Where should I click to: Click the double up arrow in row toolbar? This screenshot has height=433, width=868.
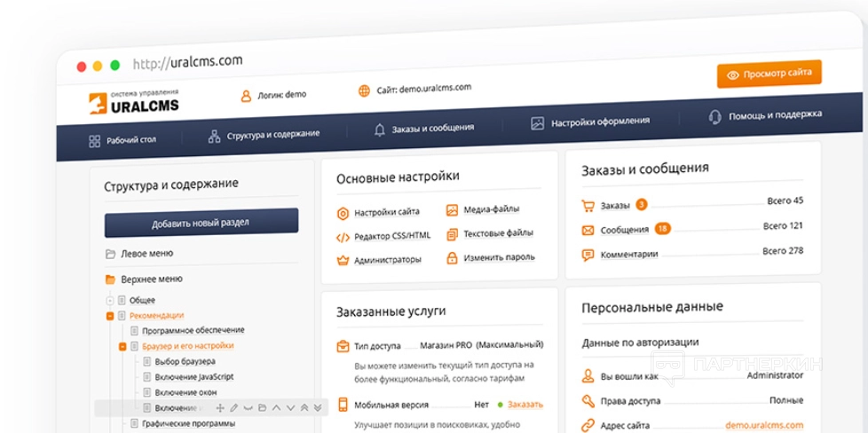[304, 408]
